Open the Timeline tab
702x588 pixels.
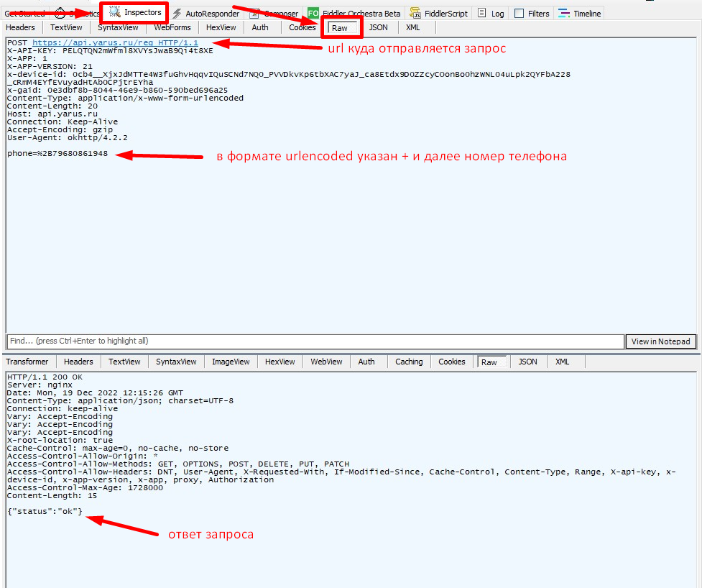click(580, 14)
